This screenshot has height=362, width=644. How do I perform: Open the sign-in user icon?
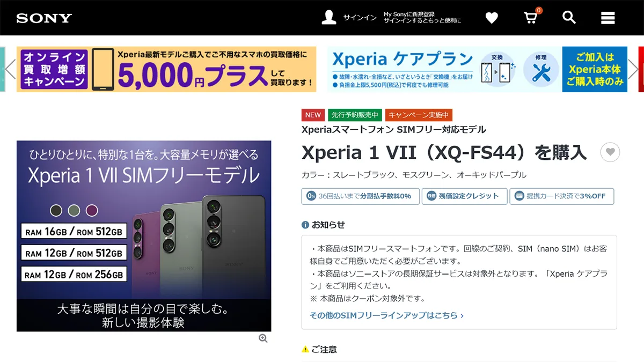pos(329,18)
